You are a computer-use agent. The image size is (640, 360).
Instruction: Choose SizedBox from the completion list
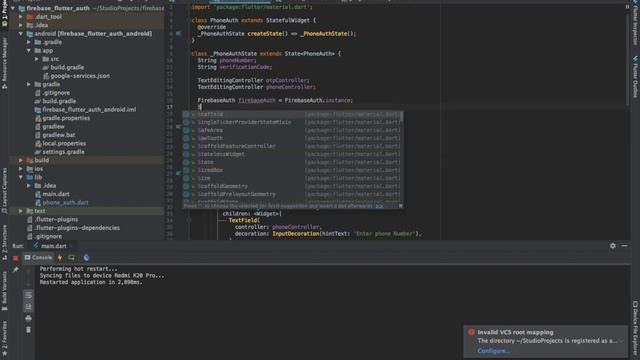click(293, 170)
